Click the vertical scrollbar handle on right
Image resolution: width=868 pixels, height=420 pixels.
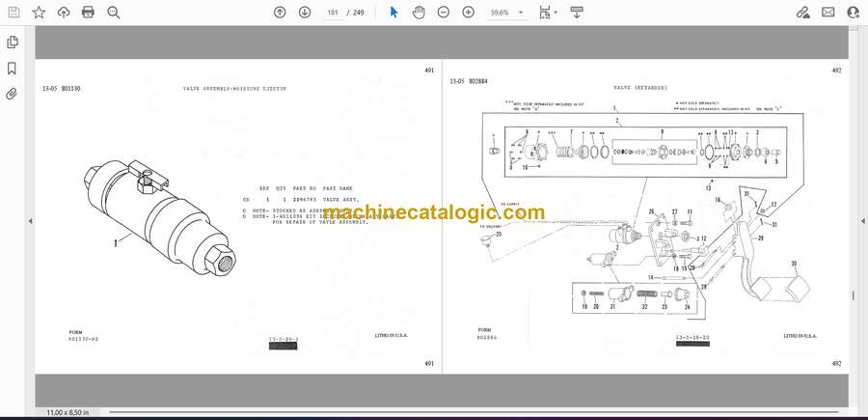(854, 295)
